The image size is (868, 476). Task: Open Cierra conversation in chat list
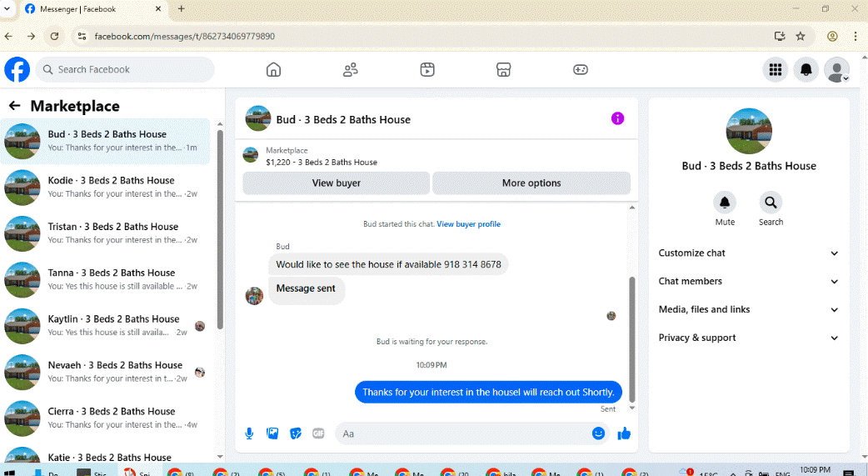[105, 418]
